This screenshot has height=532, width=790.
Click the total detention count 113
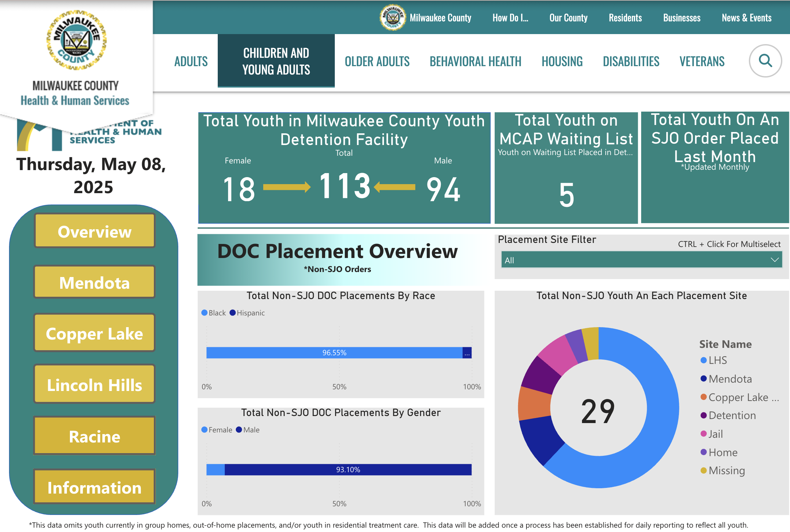click(344, 186)
